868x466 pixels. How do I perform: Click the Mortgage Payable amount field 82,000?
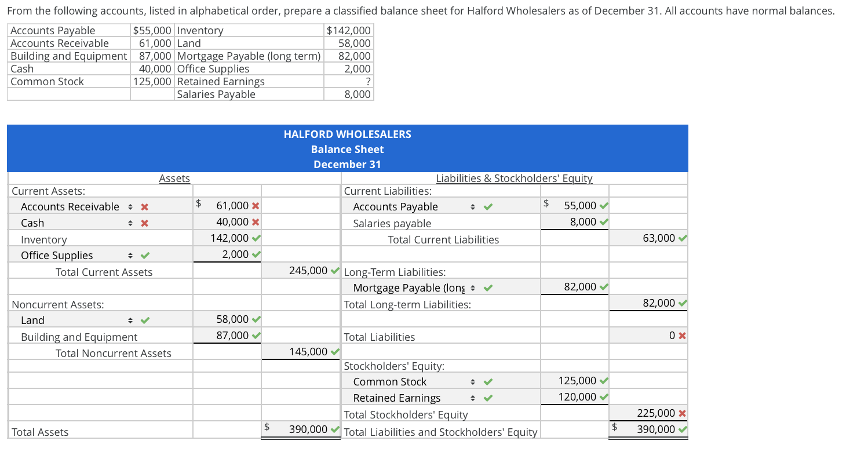click(x=575, y=287)
